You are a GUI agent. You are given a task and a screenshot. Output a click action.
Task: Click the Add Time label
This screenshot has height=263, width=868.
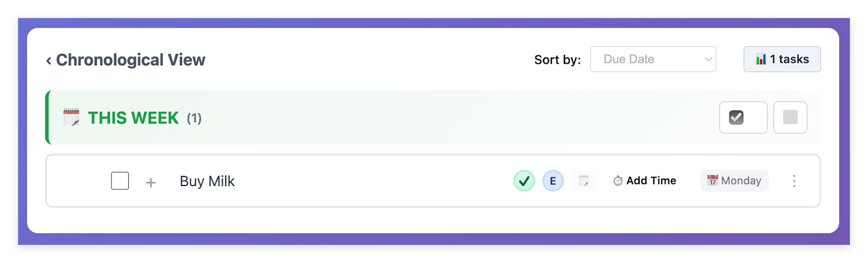[x=651, y=181]
